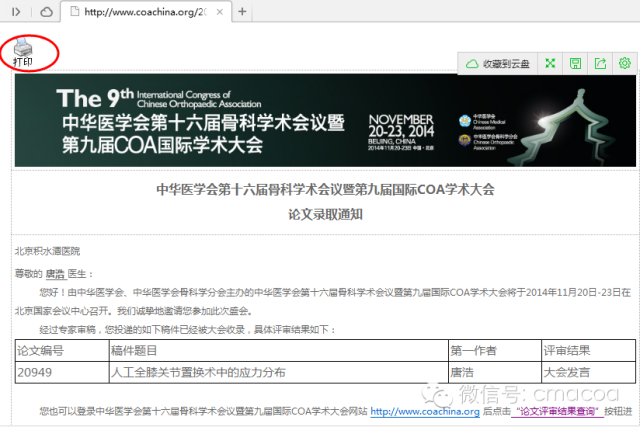Open a new browser tab

(242, 11)
